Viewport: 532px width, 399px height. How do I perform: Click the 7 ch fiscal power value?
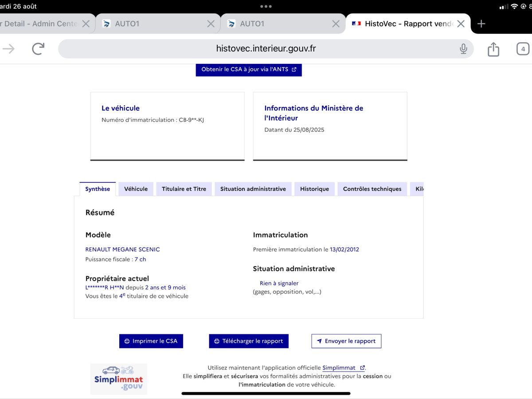pyautogui.click(x=140, y=259)
